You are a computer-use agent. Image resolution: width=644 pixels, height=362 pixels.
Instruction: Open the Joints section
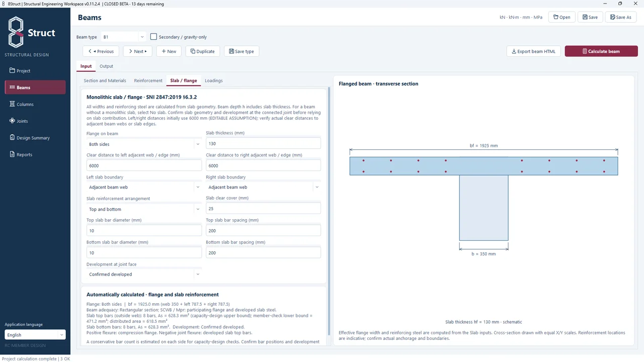pyautogui.click(x=35, y=121)
